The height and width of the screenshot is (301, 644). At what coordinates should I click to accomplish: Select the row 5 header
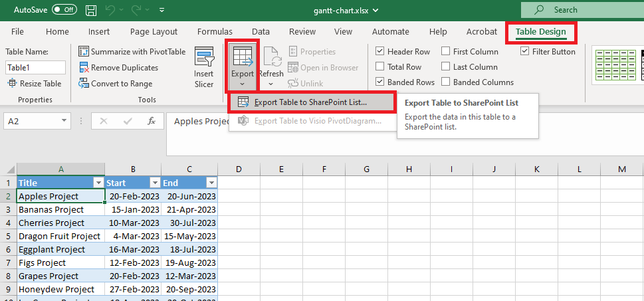pos(8,236)
